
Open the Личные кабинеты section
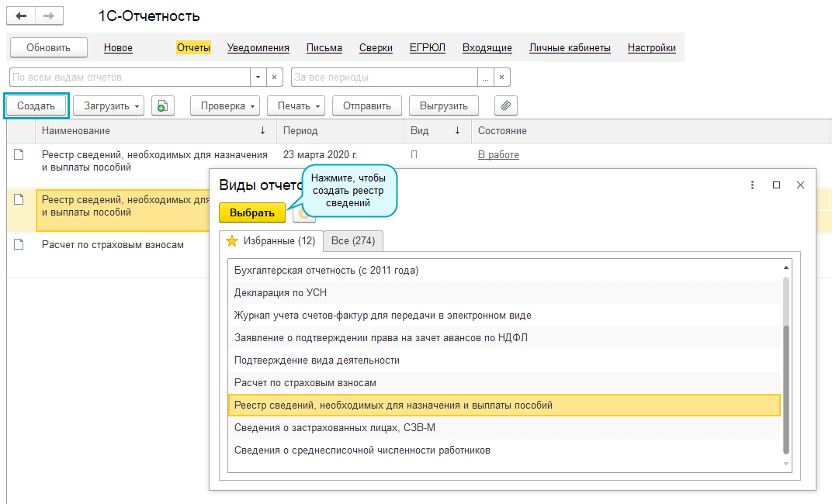[570, 48]
